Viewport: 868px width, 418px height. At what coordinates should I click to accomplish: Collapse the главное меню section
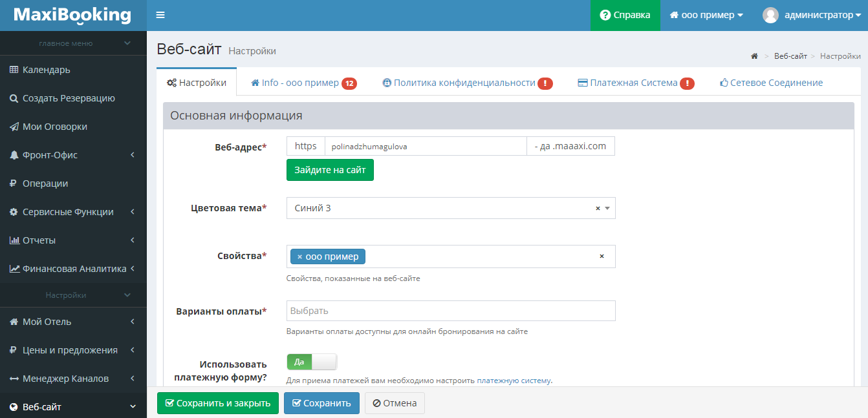(x=127, y=43)
